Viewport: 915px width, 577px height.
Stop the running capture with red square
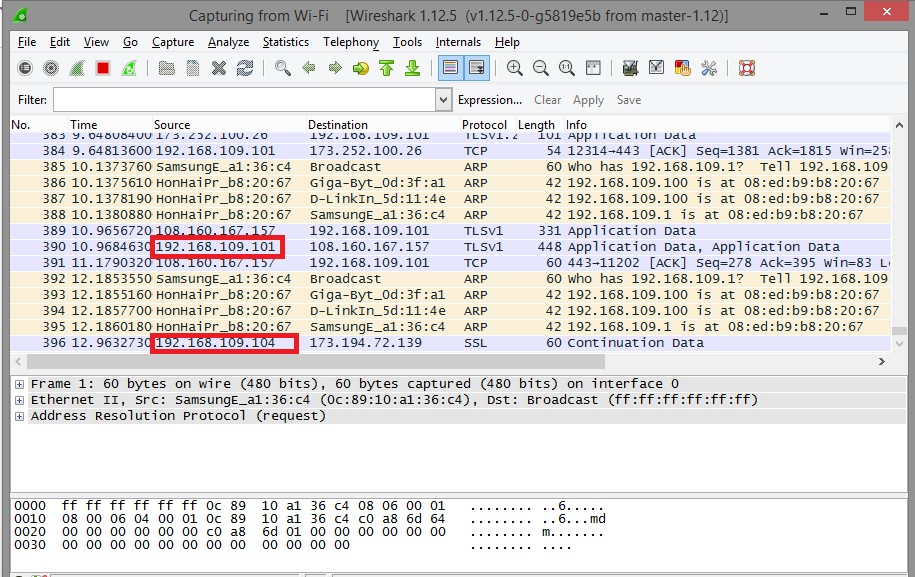(103, 68)
